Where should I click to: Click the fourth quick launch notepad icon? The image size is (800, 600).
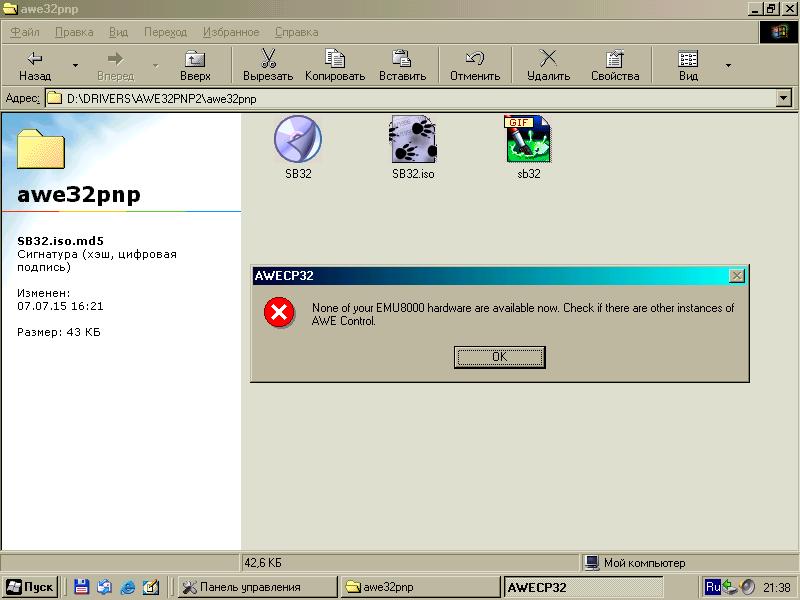tap(151, 587)
